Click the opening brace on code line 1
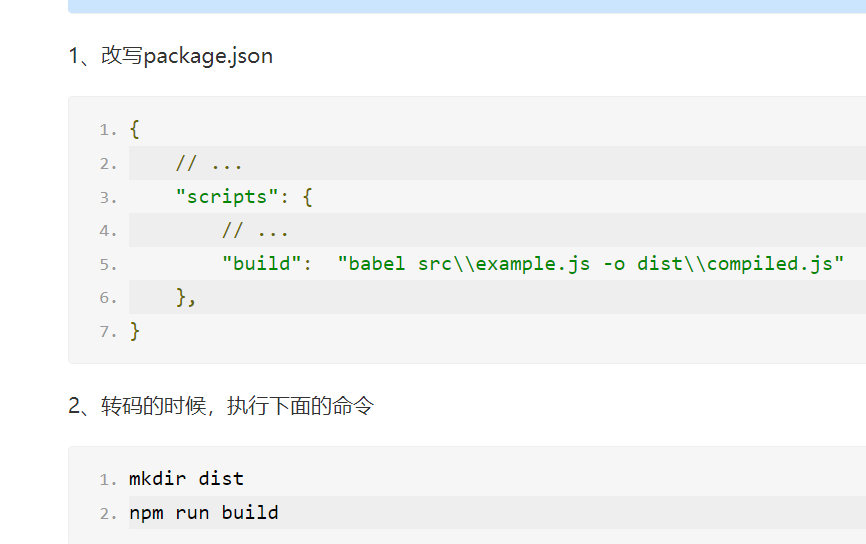Viewport: 866px width, 544px height. (x=135, y=129)
